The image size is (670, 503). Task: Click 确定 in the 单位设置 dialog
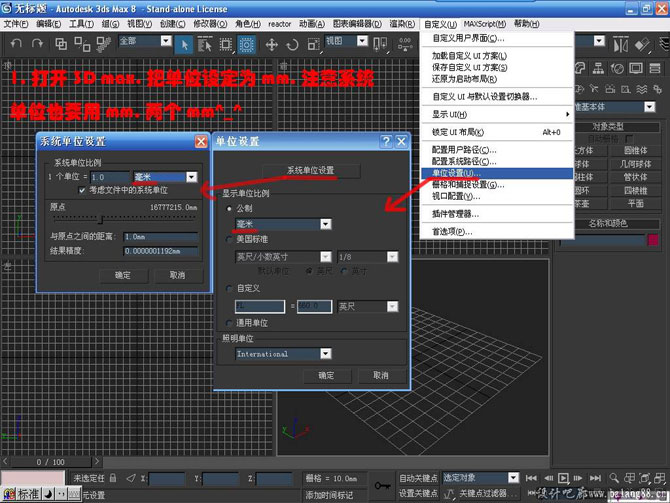click(326, 376)
